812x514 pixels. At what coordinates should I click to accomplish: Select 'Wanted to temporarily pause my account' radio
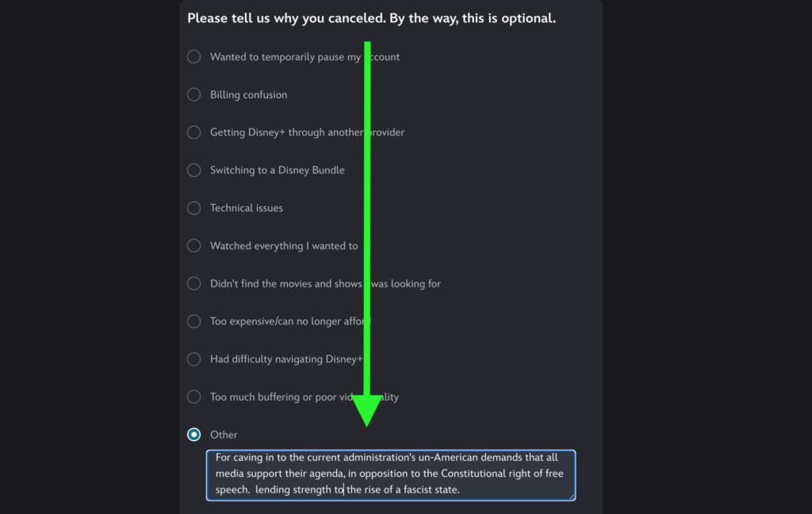(194, 57)
